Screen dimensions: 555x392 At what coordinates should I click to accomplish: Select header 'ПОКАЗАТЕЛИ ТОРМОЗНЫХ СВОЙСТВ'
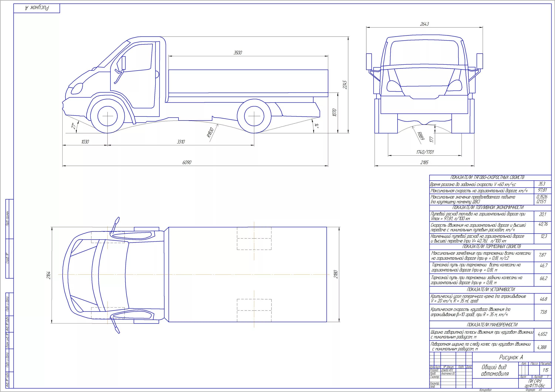[x=490, y=247]
